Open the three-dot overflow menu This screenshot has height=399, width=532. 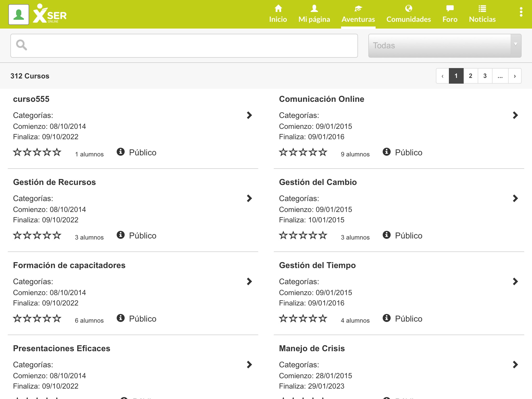click(521, 12)
